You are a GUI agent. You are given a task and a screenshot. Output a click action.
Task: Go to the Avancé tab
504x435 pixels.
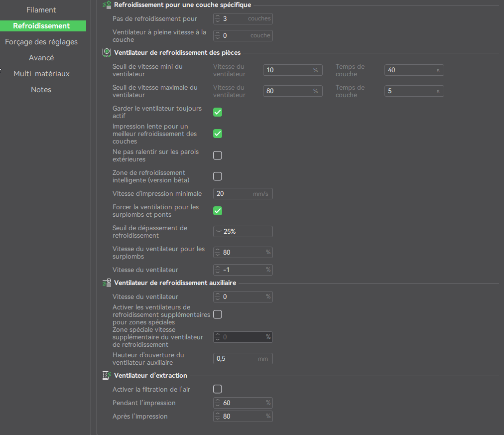click(x=41, y=58)
